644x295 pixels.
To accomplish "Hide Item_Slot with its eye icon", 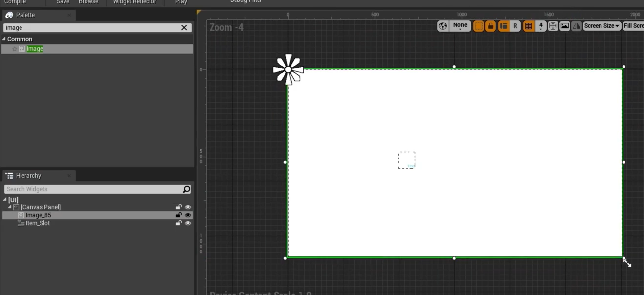I will coord(188,223).
